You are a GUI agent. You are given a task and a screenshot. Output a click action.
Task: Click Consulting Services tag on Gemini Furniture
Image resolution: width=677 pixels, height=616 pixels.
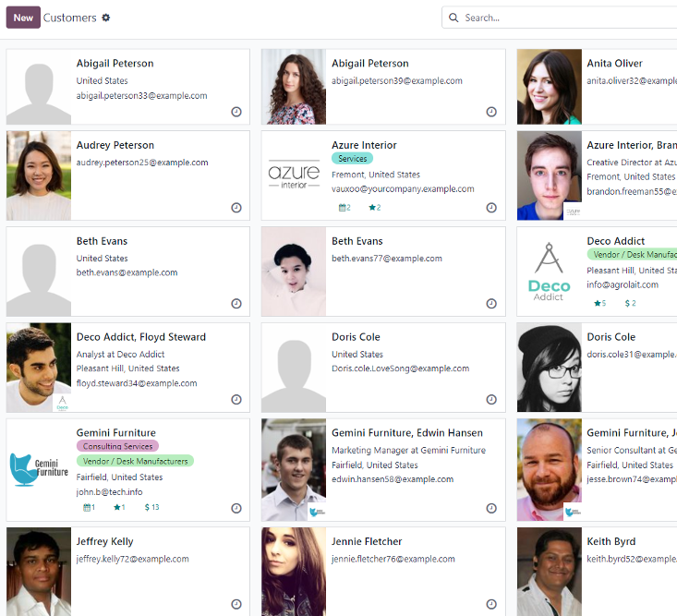point(117,446)
